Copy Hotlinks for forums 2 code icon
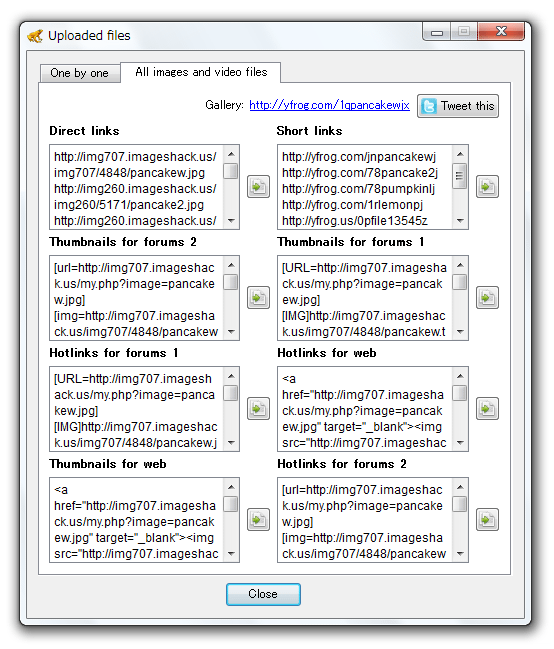 click(x=487, y=519)
